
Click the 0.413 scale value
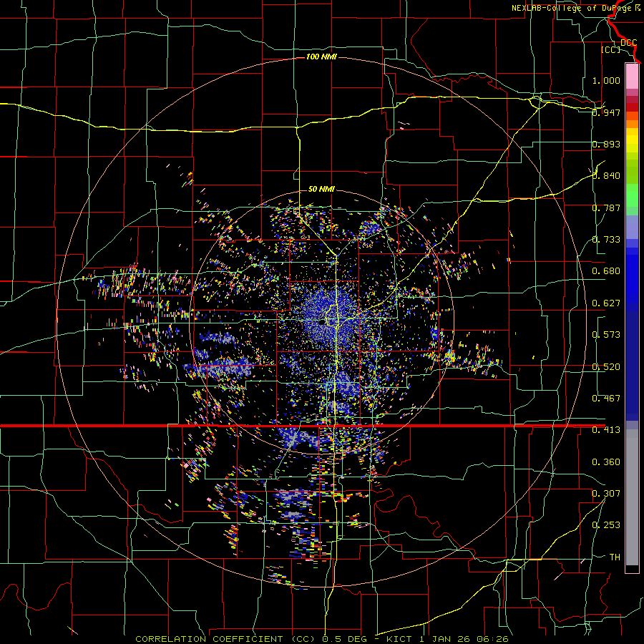(606, 430)
